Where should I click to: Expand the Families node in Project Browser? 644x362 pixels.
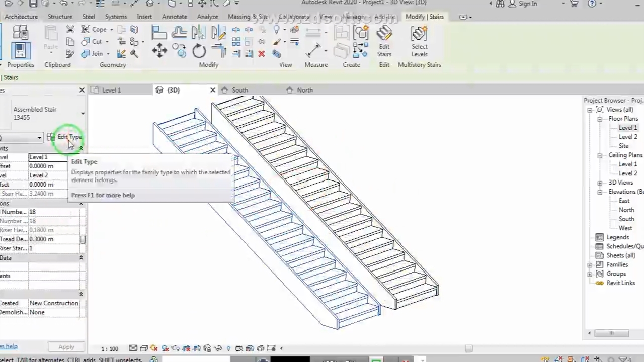click(590, 265)
